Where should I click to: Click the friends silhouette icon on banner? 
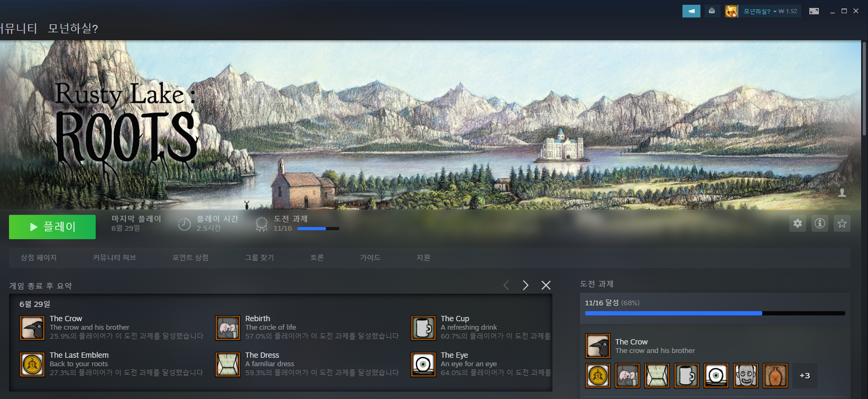[842, 193]
